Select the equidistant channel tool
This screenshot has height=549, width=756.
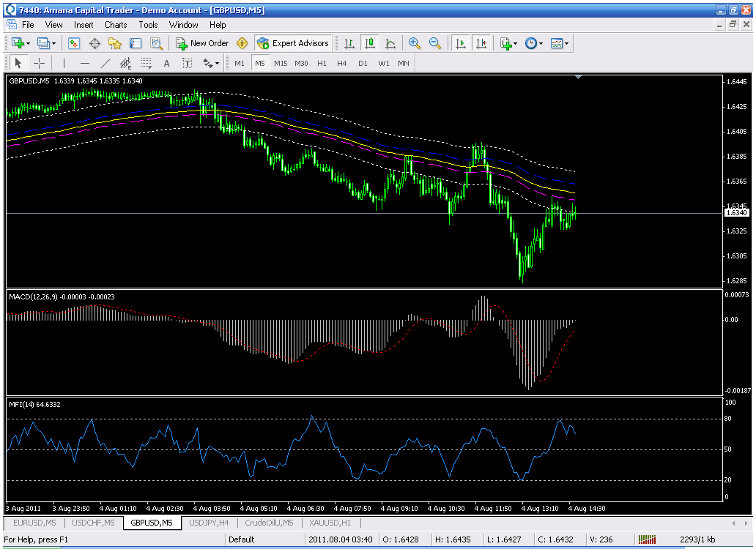(125, 63)
